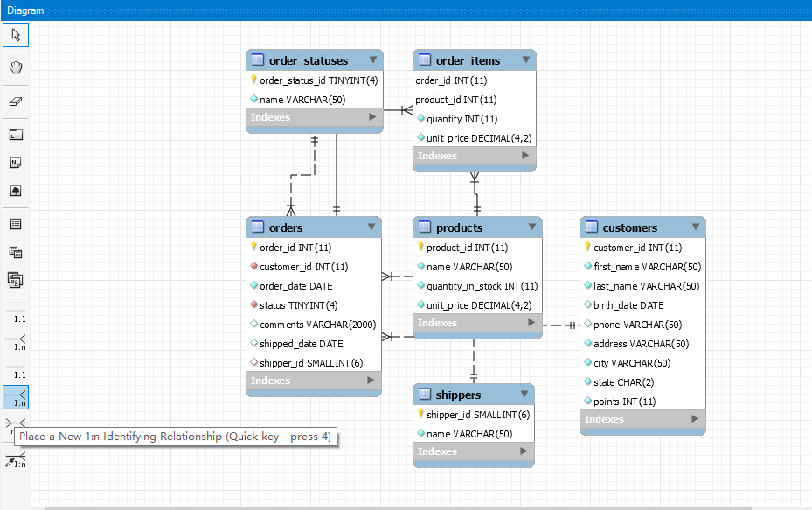Image resolution: width=812 pixels, height=510 pixels.
Task: Choose the place image tool
Action: [x=16, y=191]
